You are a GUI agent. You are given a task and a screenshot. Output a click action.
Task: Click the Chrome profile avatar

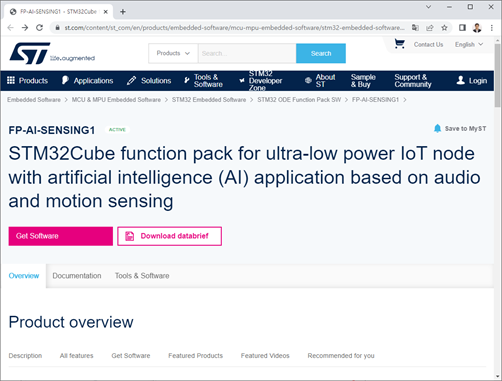pos(477,28)
